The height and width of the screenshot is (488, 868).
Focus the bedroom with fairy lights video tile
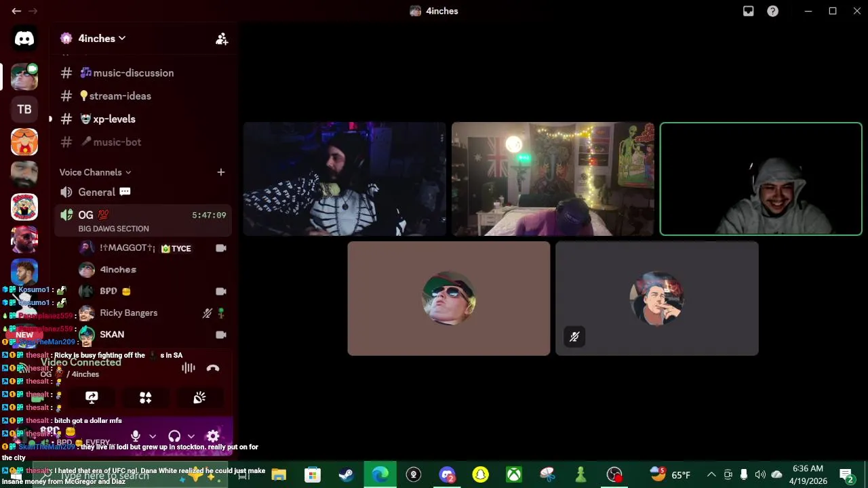(x=553, y=179)
